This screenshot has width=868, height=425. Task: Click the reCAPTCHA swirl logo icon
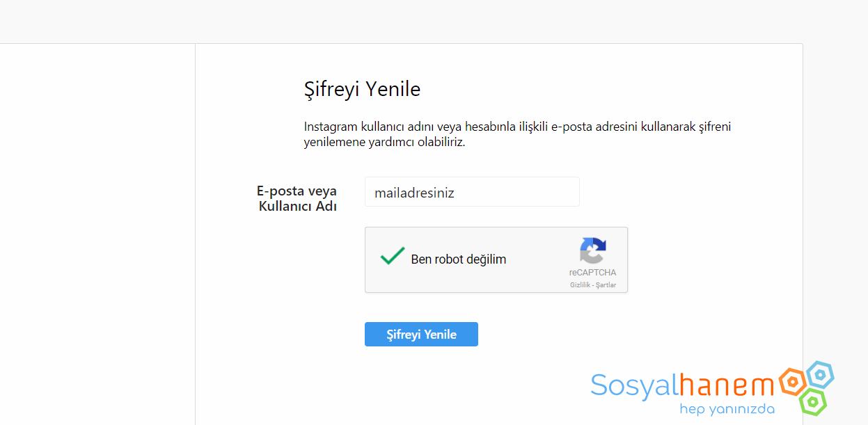coord(593,251)
